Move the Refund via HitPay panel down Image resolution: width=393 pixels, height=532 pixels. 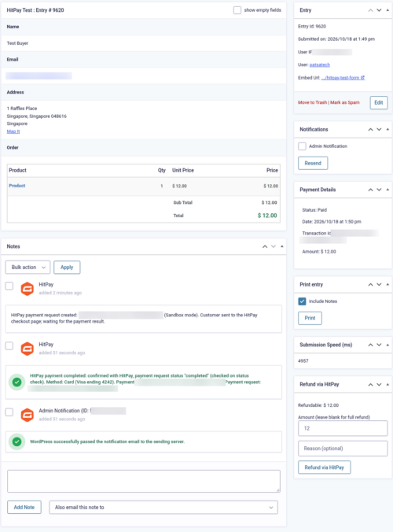379,384
